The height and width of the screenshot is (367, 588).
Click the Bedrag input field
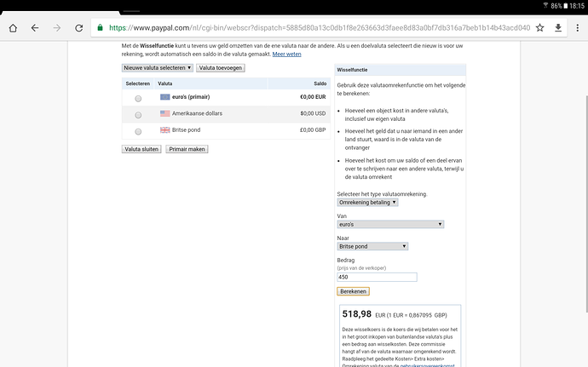pyautogui.click(x=377, y=277)
